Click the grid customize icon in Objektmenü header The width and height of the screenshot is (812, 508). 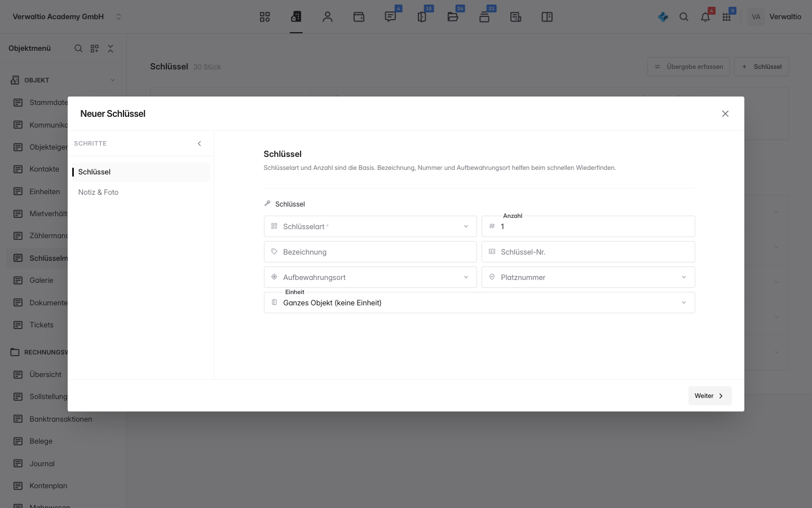(x=95, y=49)
